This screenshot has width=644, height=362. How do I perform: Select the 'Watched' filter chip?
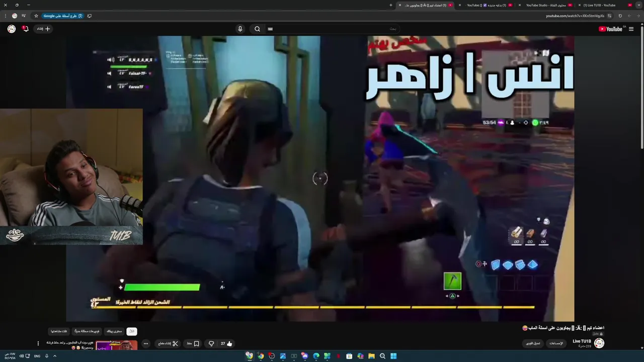coord(59,331)
